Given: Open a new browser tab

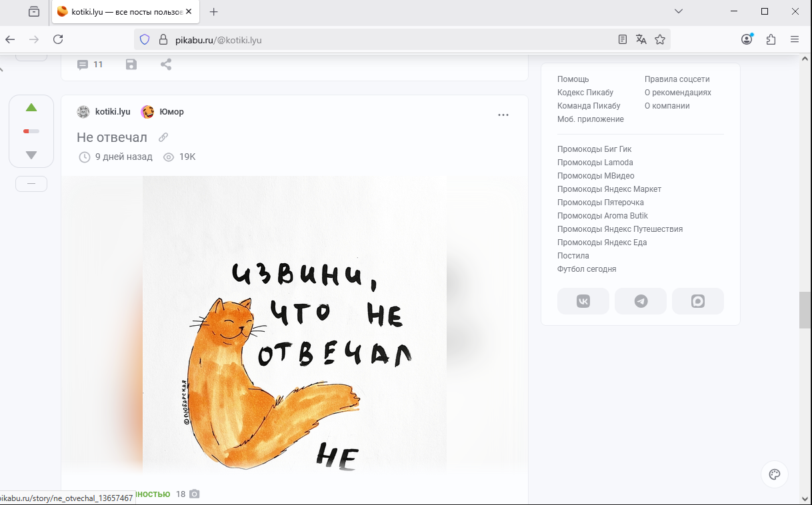Looking at the screenshot, I should (x=214, y=11).
